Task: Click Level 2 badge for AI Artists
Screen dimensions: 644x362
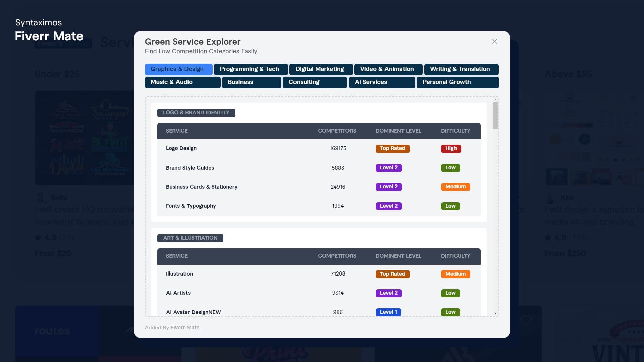Action: [x=389, y=293]
